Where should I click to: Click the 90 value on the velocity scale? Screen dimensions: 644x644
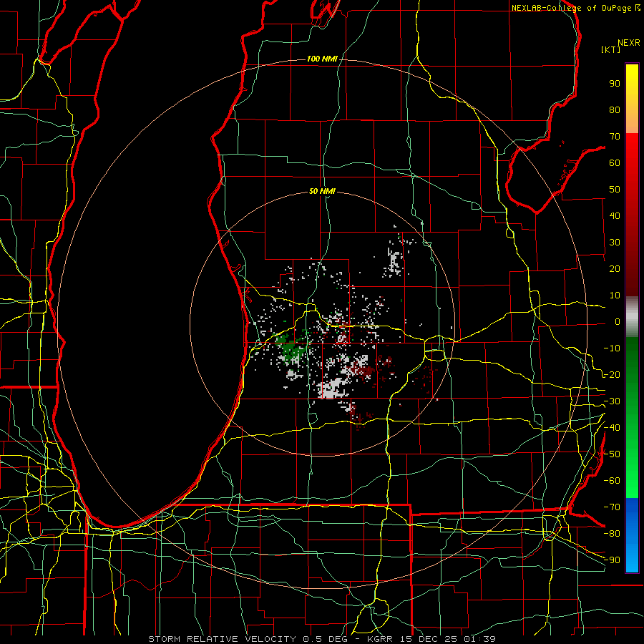click(x=615, y=84)
